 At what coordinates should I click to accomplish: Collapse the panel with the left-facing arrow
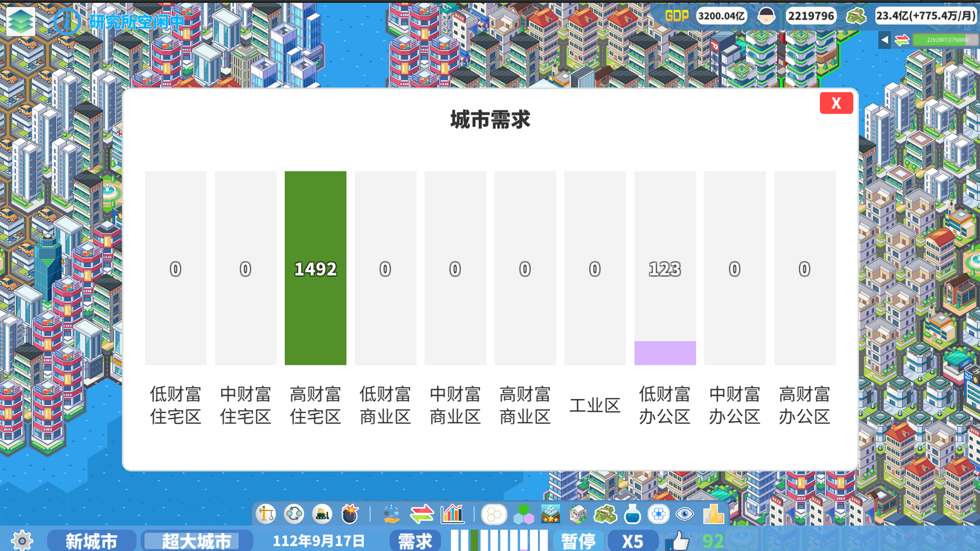point(884,40)
